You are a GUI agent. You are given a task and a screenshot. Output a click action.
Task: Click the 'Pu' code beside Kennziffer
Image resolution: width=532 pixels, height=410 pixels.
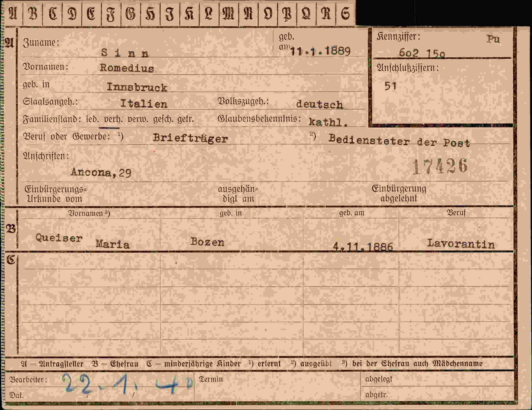point(493,39)
